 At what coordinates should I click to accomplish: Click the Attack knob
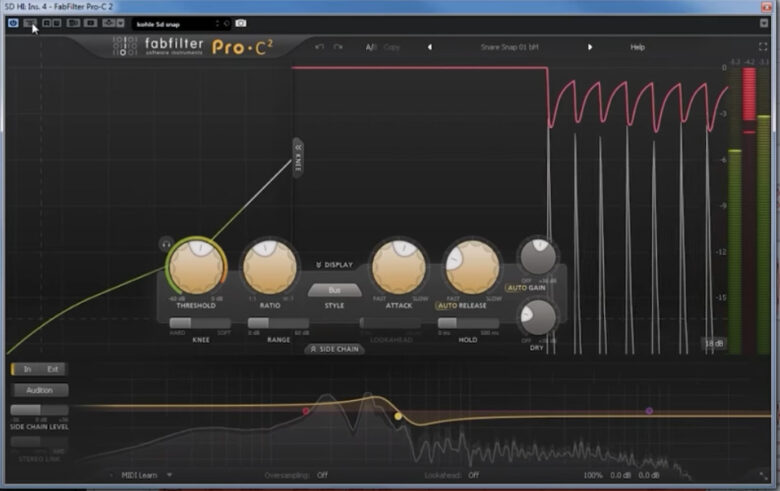tap(399, 267)
